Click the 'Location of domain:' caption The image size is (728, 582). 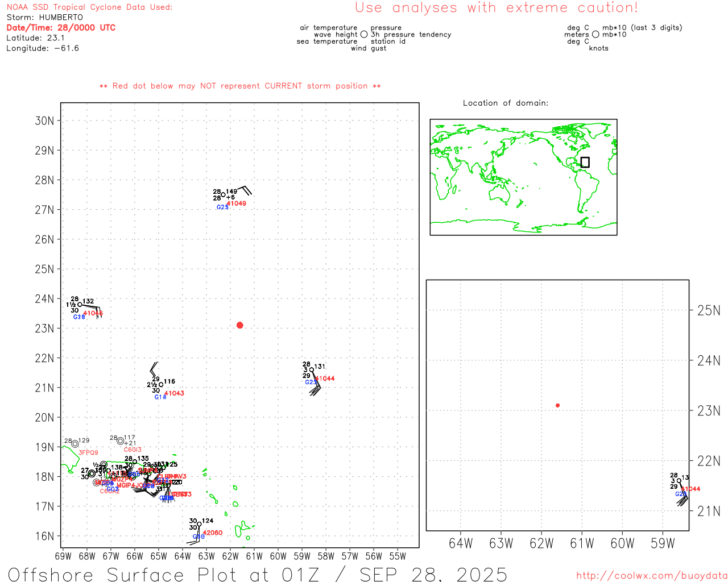[506, 103]
